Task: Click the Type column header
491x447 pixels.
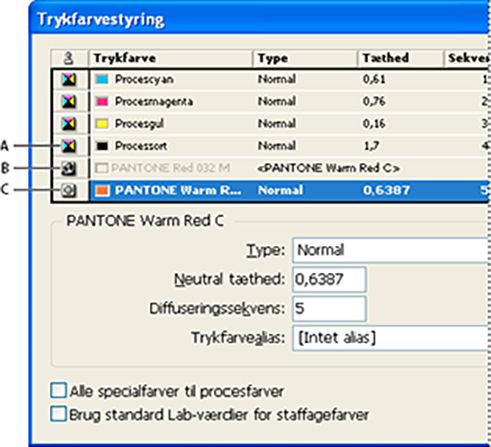Action: [x=305, y=58]
